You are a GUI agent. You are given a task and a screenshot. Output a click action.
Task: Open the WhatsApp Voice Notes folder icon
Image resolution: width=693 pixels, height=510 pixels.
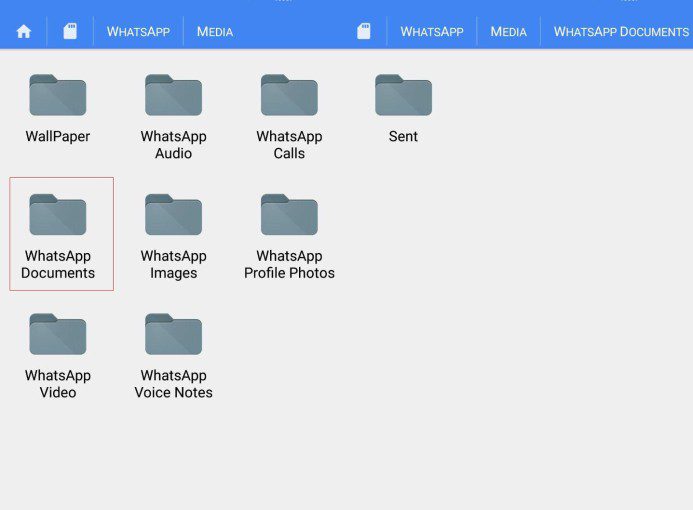[x=173, y=334]
